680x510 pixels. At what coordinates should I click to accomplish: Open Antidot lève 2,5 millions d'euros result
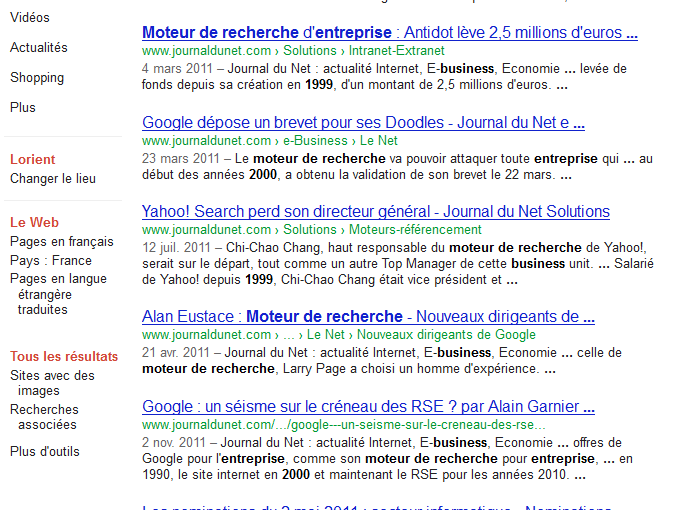390,33
